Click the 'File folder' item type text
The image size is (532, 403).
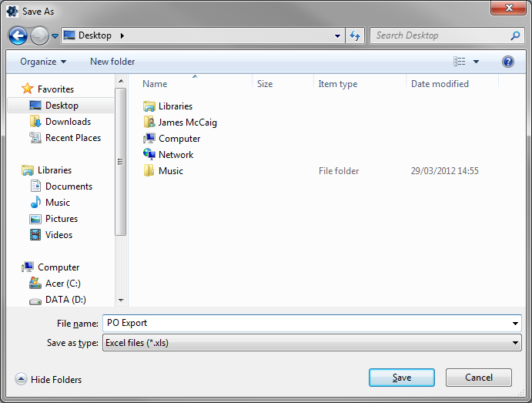pos(339,171)
